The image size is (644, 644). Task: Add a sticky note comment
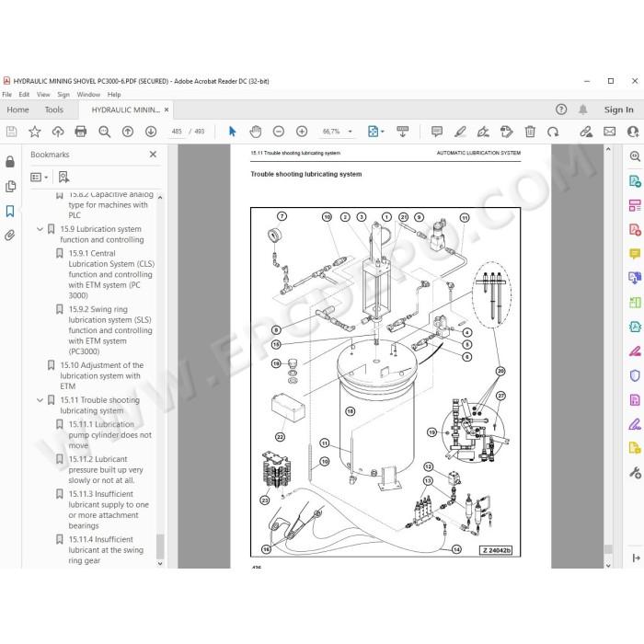pos(437,132)
